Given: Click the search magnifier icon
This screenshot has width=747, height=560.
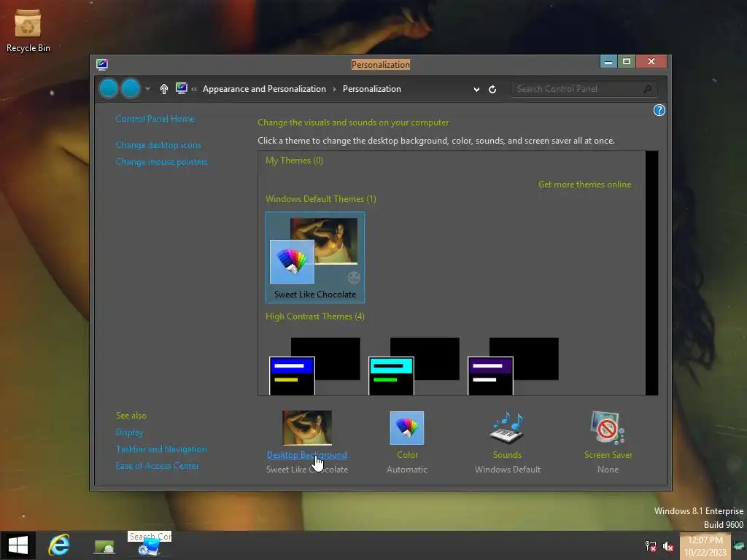Looking at the screenshot, I should point(648,89).
